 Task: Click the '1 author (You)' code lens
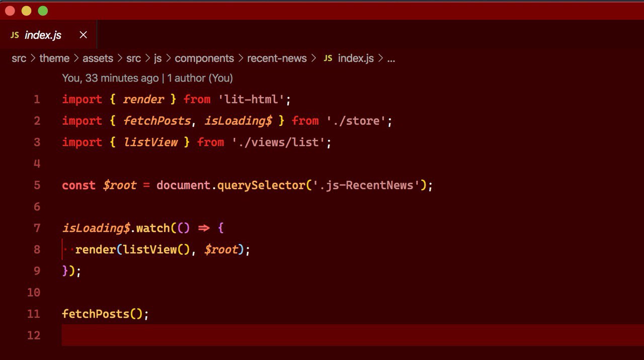tap(200, 78)
